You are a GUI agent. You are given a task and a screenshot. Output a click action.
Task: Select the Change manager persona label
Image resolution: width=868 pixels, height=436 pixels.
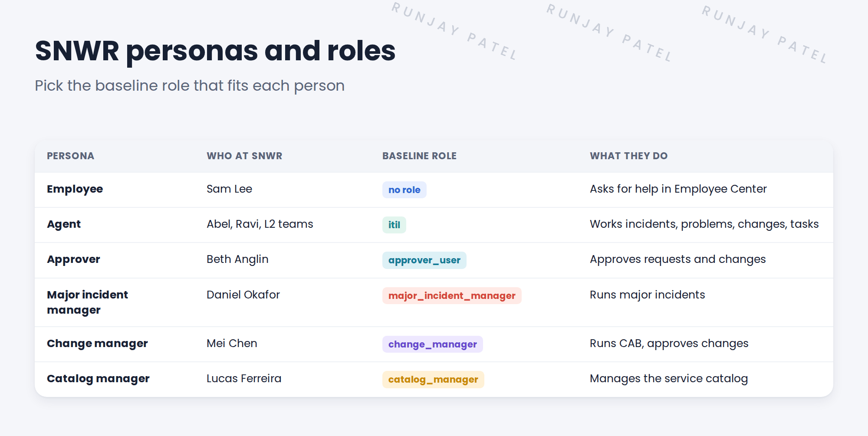(97, 344)
